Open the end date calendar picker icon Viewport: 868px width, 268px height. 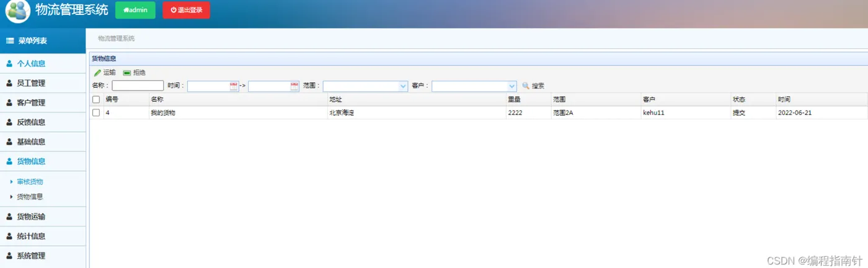(294, 86)
